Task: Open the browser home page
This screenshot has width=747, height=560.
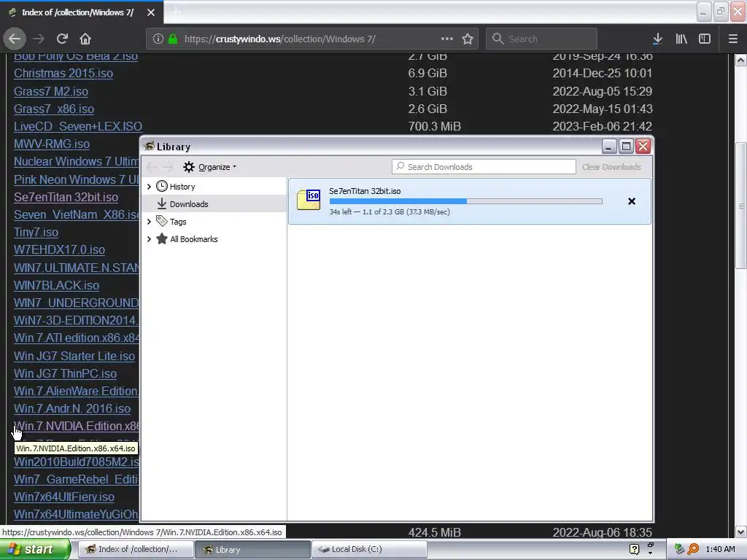Action: click(85, 39)
